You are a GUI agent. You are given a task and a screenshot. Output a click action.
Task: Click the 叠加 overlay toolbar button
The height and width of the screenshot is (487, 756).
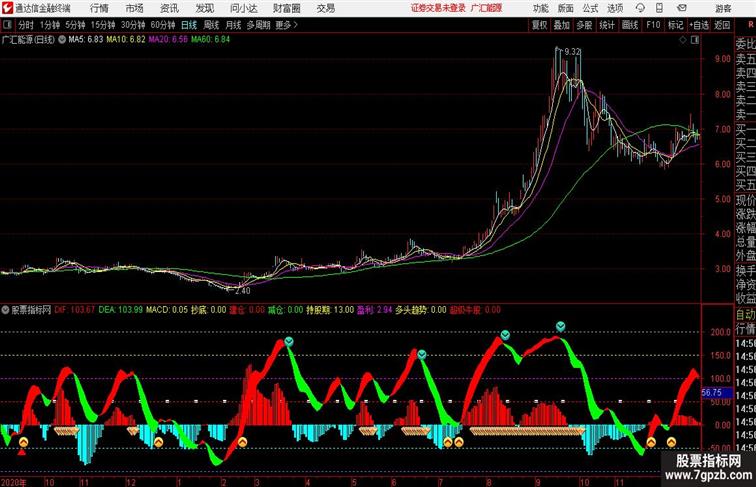(562, 25)
